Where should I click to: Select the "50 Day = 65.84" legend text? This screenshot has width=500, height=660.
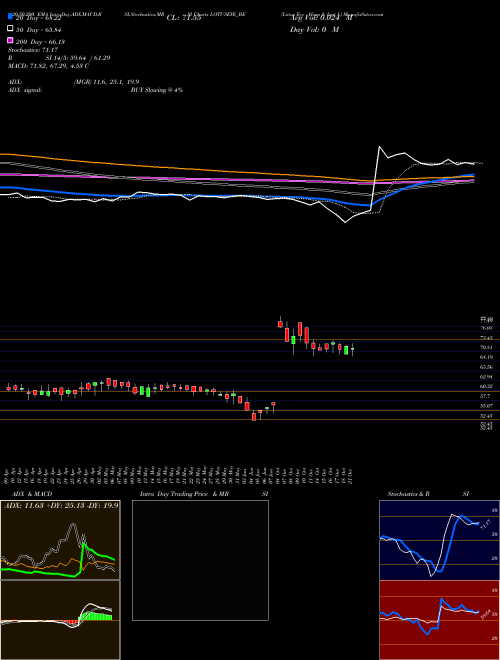[41, 30]
